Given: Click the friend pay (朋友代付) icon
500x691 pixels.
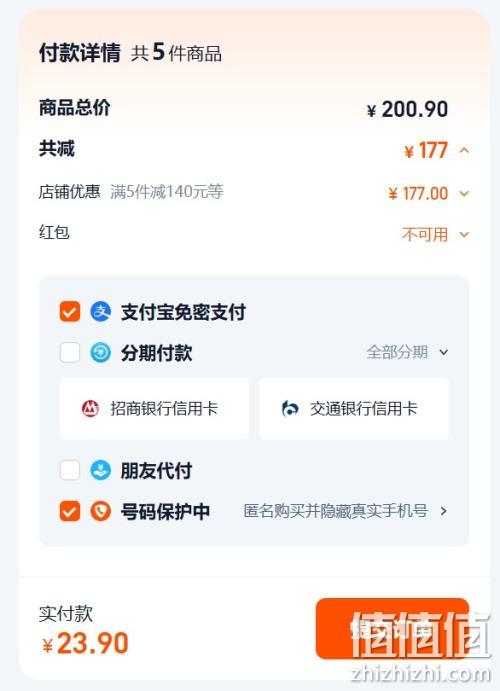Looking at the screenshot, I should (x=100, y=470).
